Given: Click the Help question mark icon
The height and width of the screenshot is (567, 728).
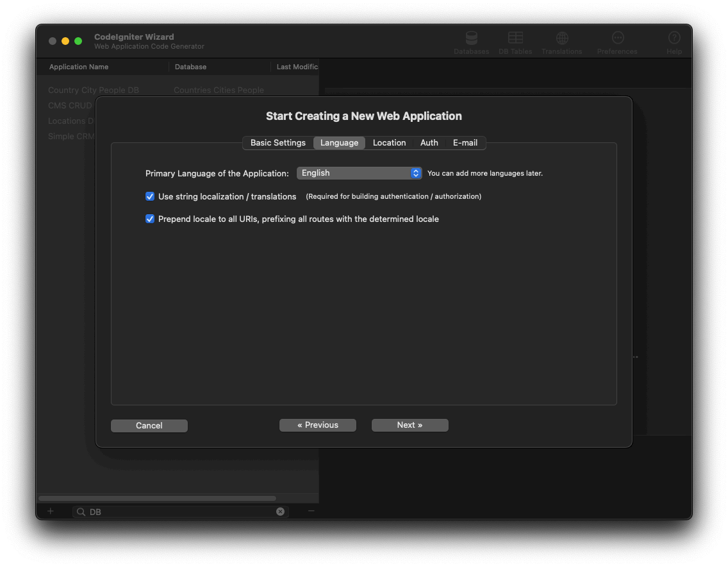Looking at the screenshot, I should 674,38.
